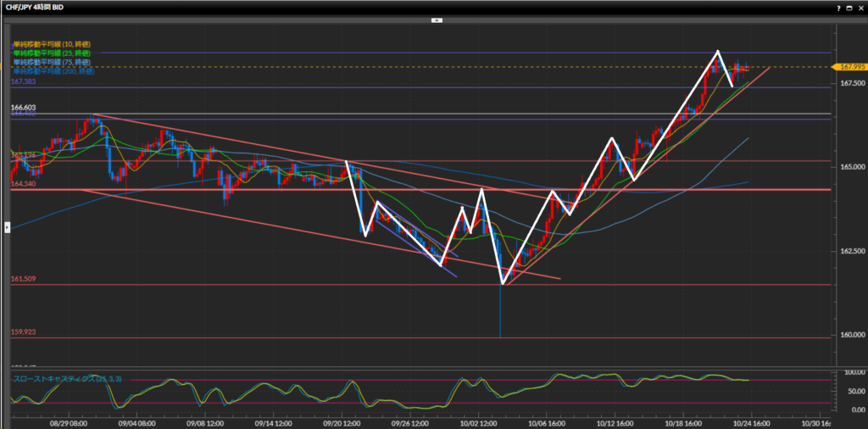Image resolution: width=868 pixels, height=429 pixels.
Task: Click the current price tag 167.995
Action: [850, 66]
